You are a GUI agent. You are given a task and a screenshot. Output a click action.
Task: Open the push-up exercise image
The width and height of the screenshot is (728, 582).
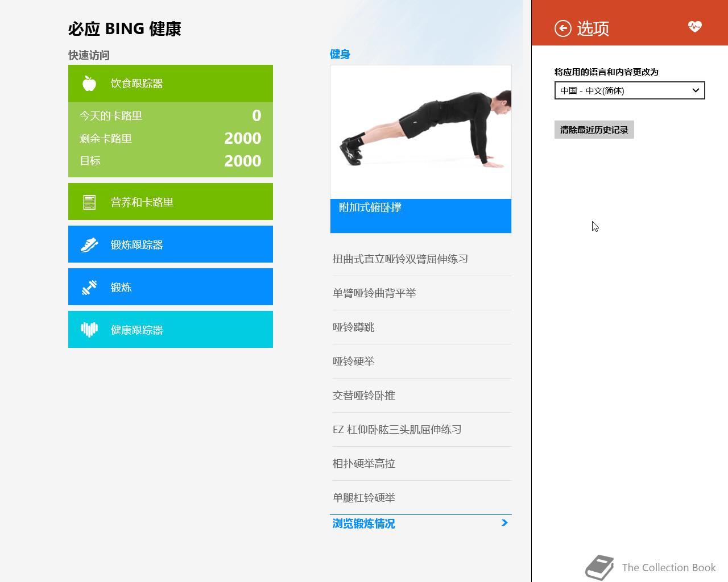(x=421, y=132)
